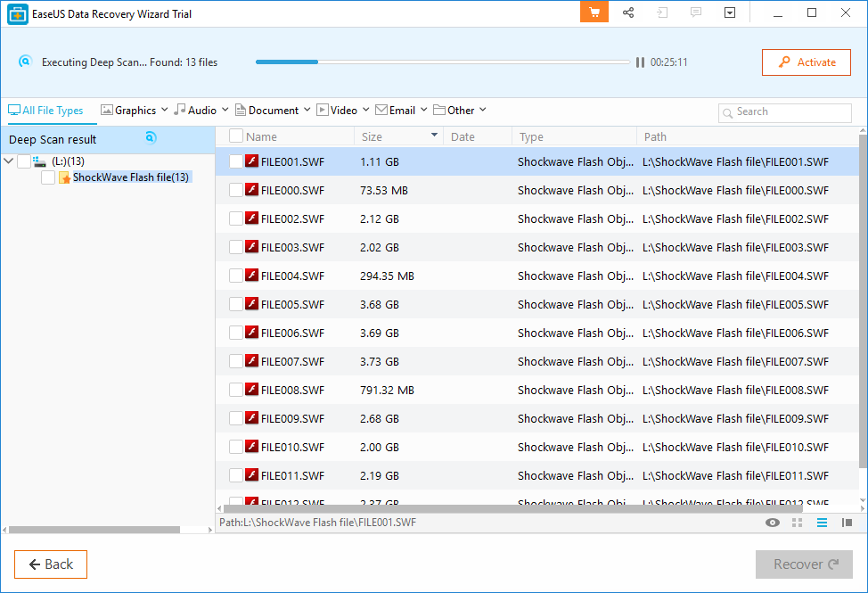This screenshot has height=593, width=868.
Task: Click the L: drive icon in tree
Action: 39,161
